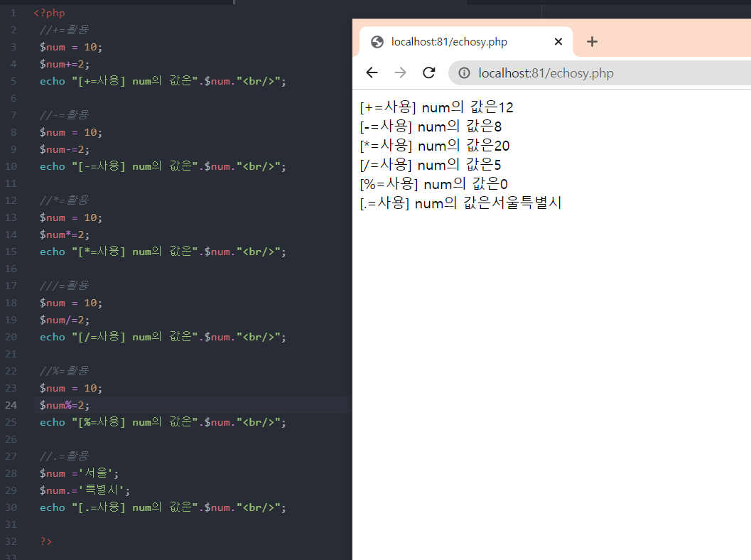Click the echo statement with [/=사용]
The image size is (751, 560).
(x=163, y=337)
